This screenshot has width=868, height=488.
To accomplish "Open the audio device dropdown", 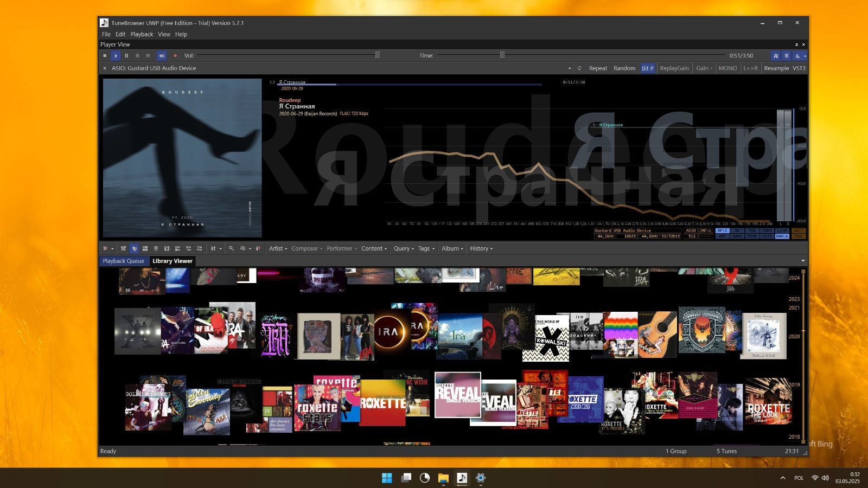I will 570,68.
